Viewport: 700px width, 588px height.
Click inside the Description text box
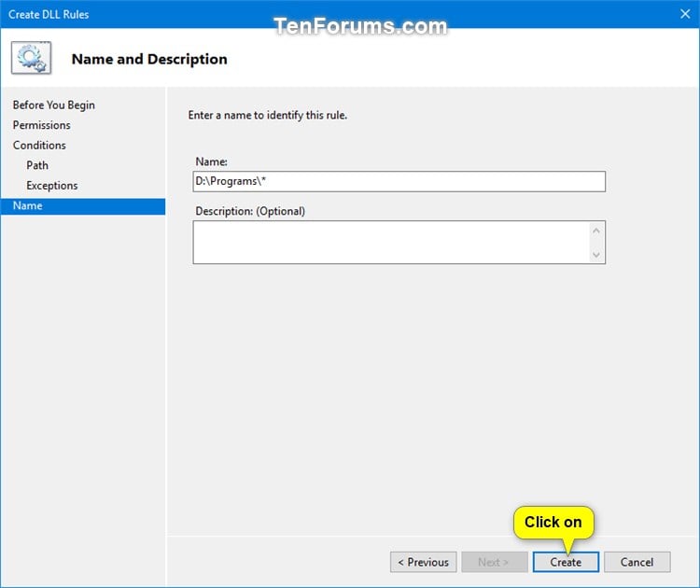click(391, 242)
